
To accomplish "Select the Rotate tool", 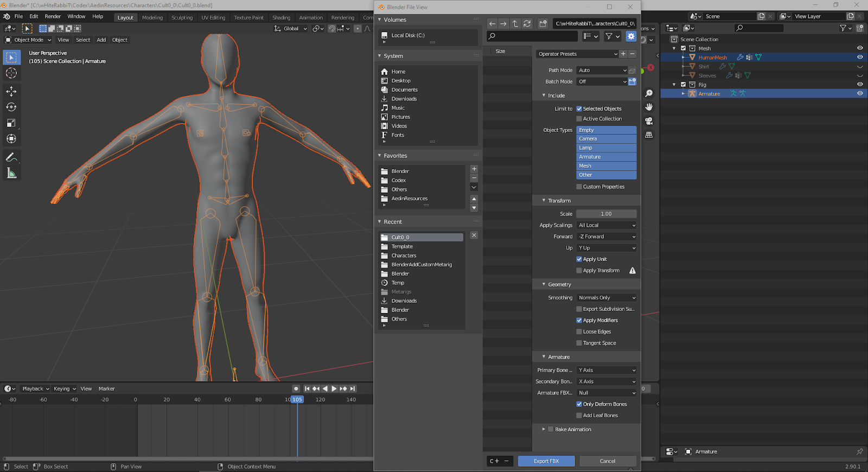I will [11, 107].
